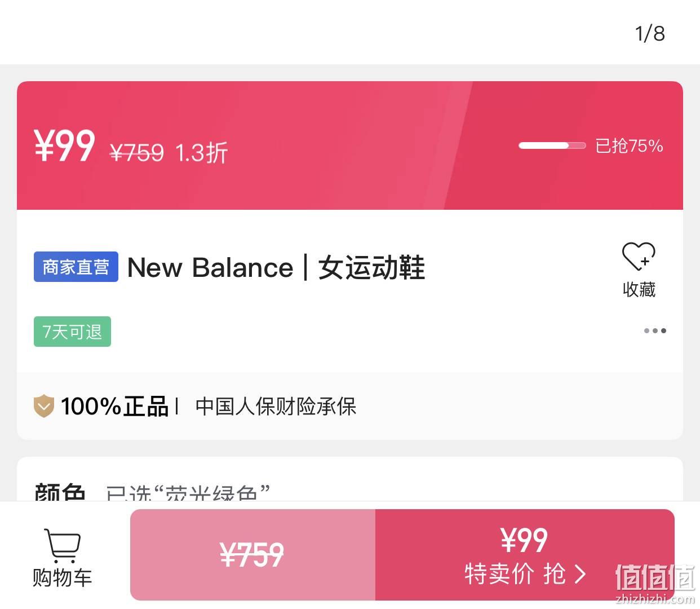Tap the arrow beside 抢
Screen dimensions: 700x609
pos(580,574)
